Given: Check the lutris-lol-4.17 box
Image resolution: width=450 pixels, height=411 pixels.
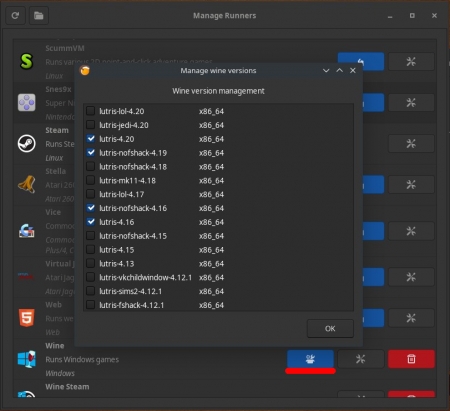Looking at the screenshot, I should [x=90, y=194].
